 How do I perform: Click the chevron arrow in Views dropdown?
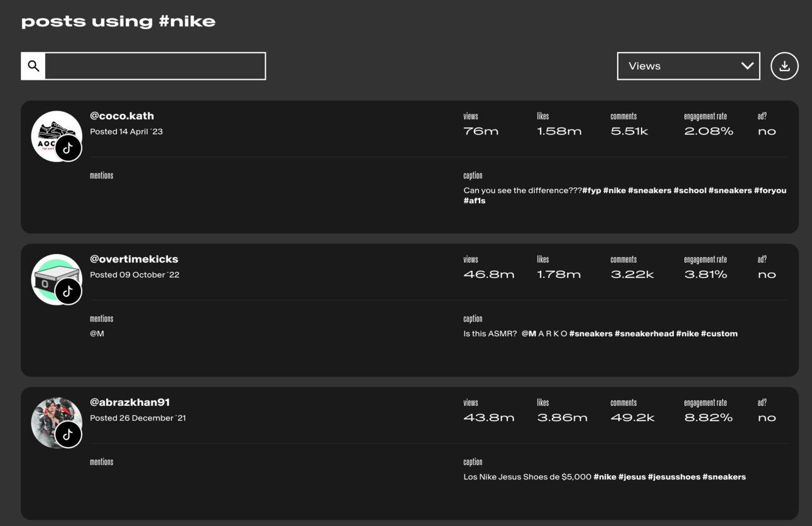pos(747,66)
